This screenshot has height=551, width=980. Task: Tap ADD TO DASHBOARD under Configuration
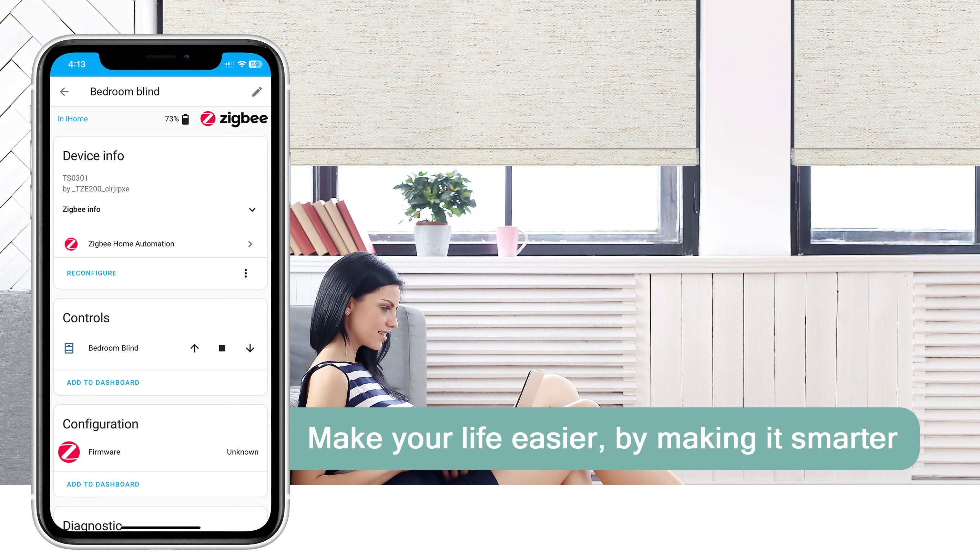coord(103,484)
